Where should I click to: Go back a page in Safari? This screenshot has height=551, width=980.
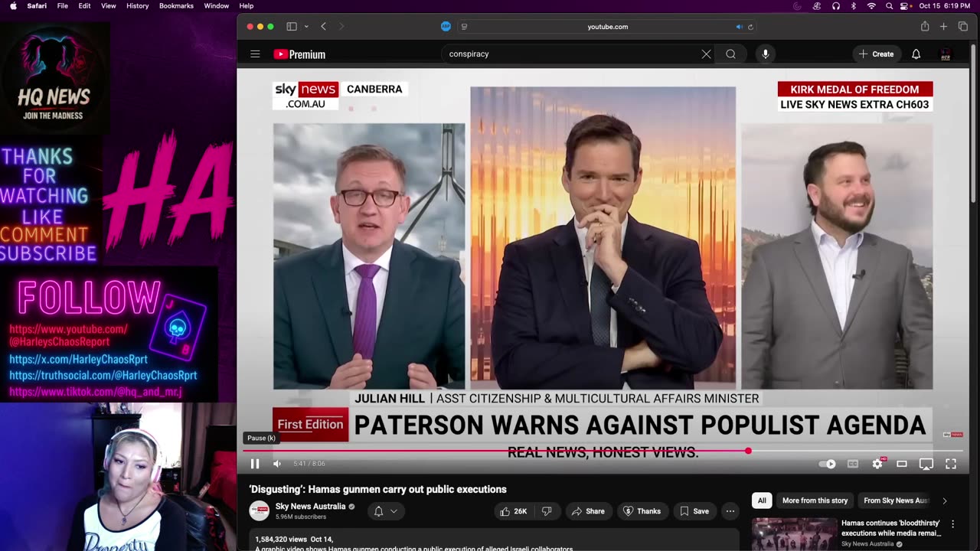[323, 27]
